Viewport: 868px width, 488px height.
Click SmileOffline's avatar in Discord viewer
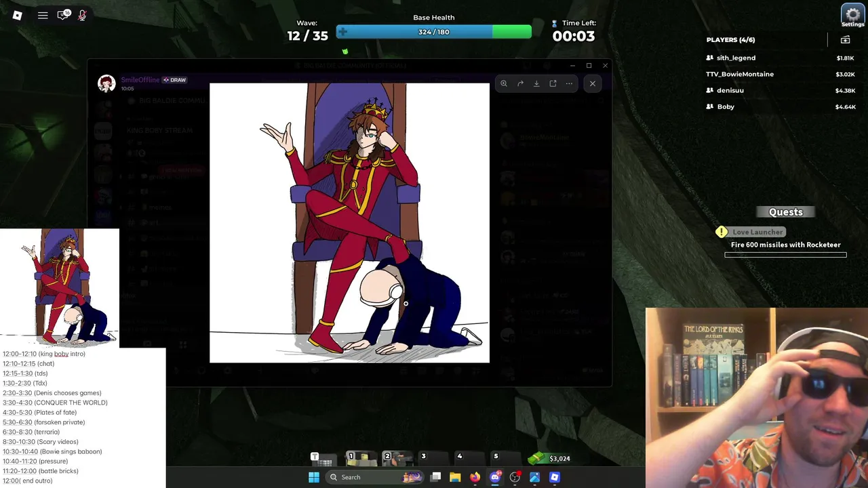tap(106, 83)
